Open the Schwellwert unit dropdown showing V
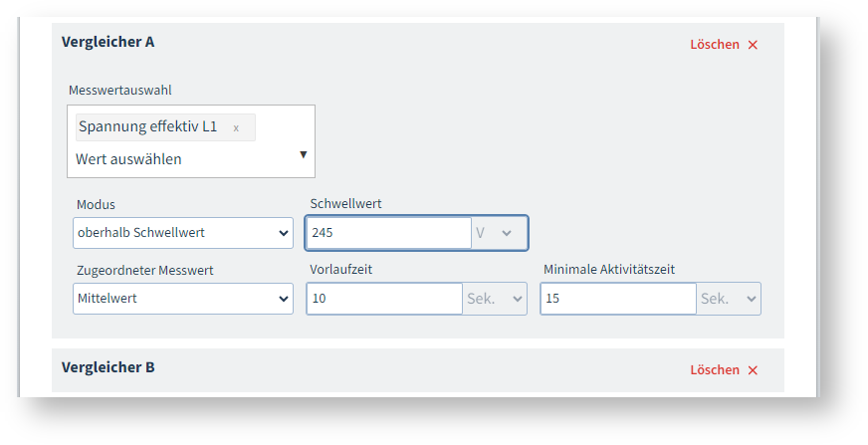The width and height of the screenshot is (868, 445). 499,233
